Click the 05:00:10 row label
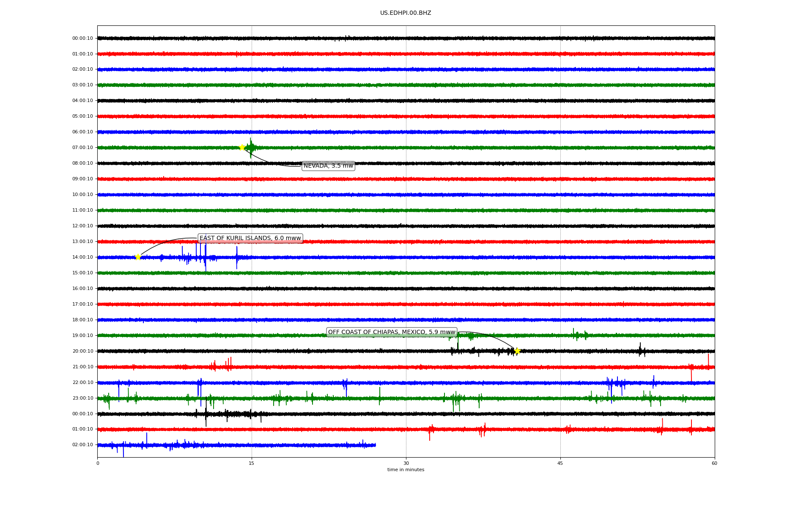Viewport: 812px width, 508px height. tap(82, 116)
